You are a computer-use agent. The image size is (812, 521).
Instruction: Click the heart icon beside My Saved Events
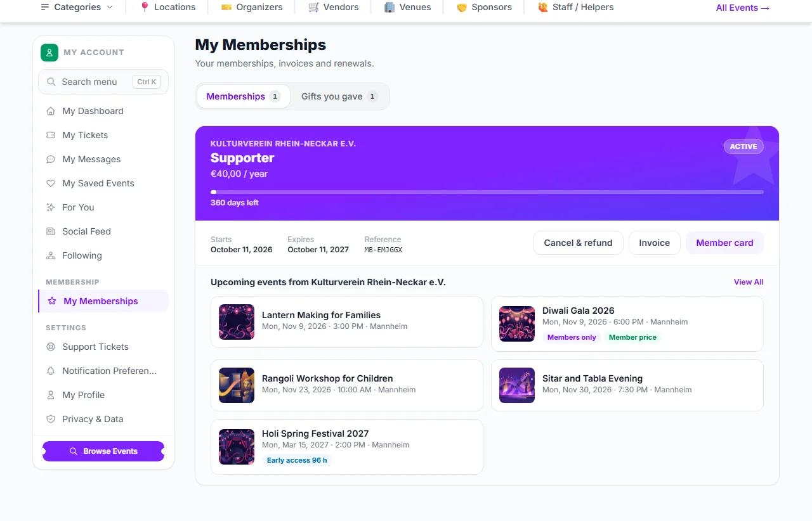51,183
